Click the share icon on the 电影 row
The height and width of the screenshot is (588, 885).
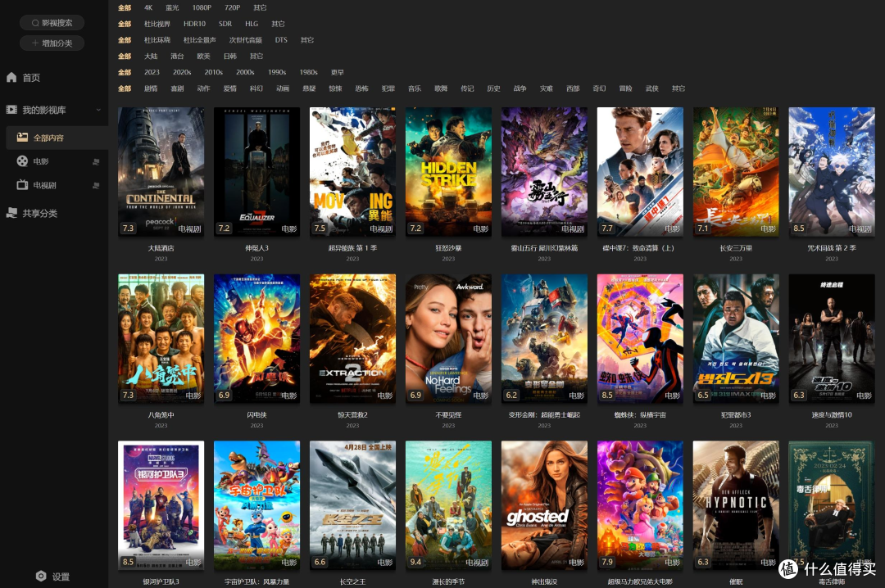96,162
